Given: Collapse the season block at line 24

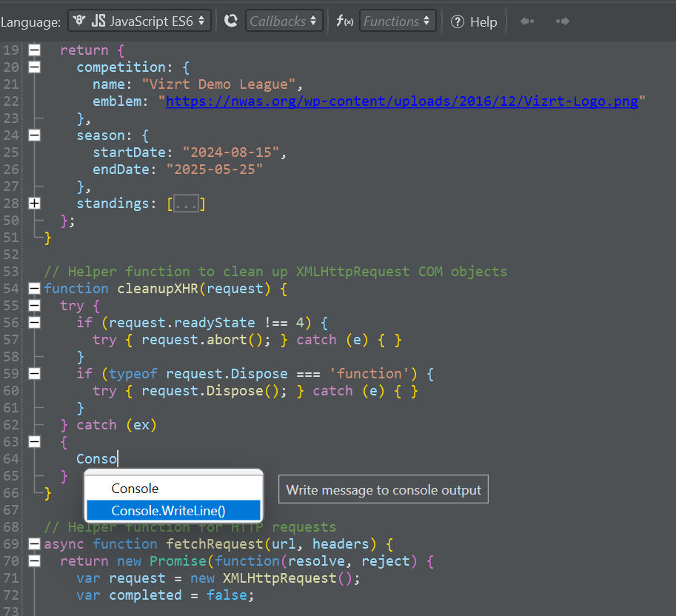Looking at the screenshot, I should click(34, 135).
